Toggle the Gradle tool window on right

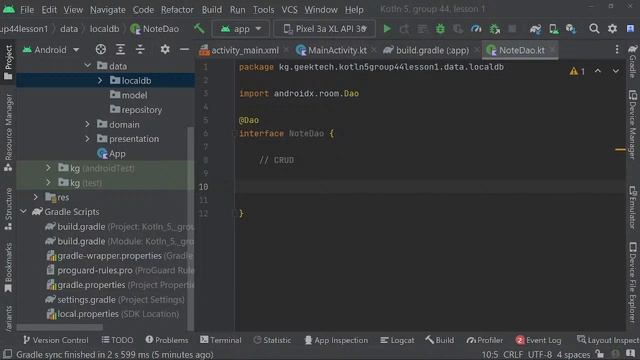click(633, 61)
